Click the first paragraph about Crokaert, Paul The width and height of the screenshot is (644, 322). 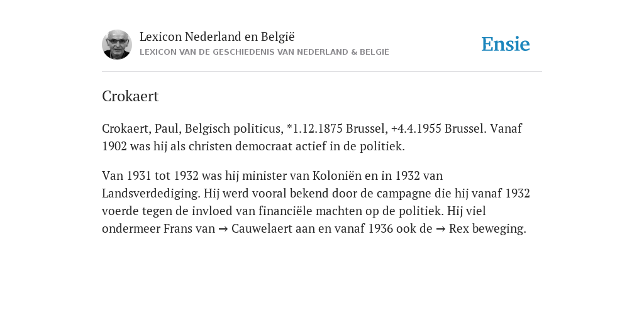coord(312,138)
